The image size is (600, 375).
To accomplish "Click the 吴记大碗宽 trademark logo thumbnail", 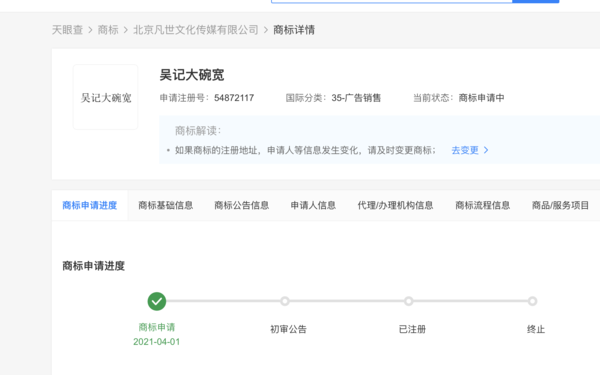I will point(106,97).
